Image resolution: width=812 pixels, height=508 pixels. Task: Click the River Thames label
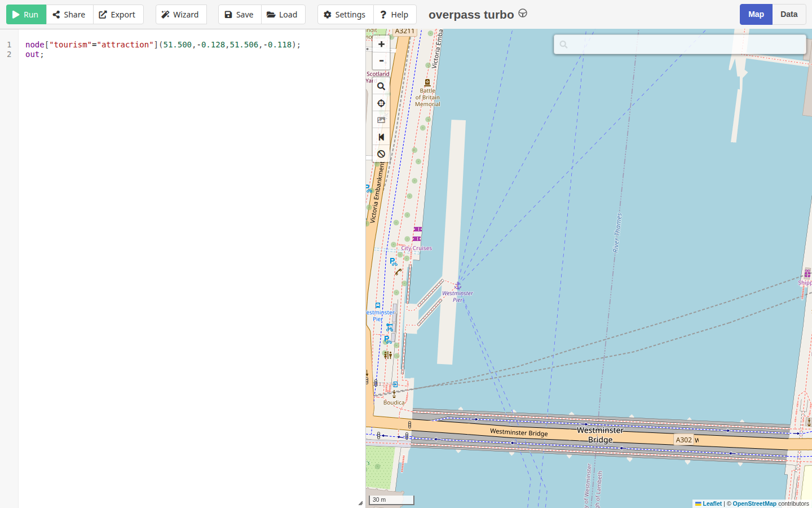coord(617,233)
